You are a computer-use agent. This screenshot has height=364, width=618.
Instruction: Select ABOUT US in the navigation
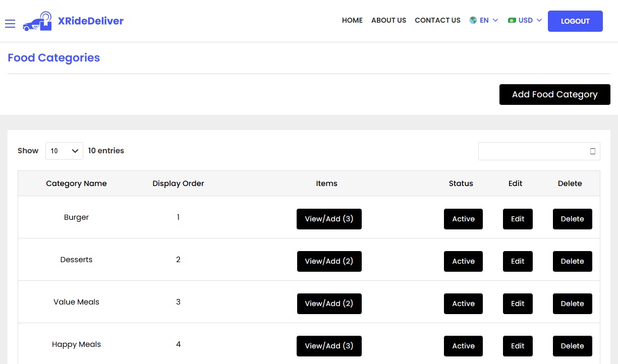(x=388, y=20)
